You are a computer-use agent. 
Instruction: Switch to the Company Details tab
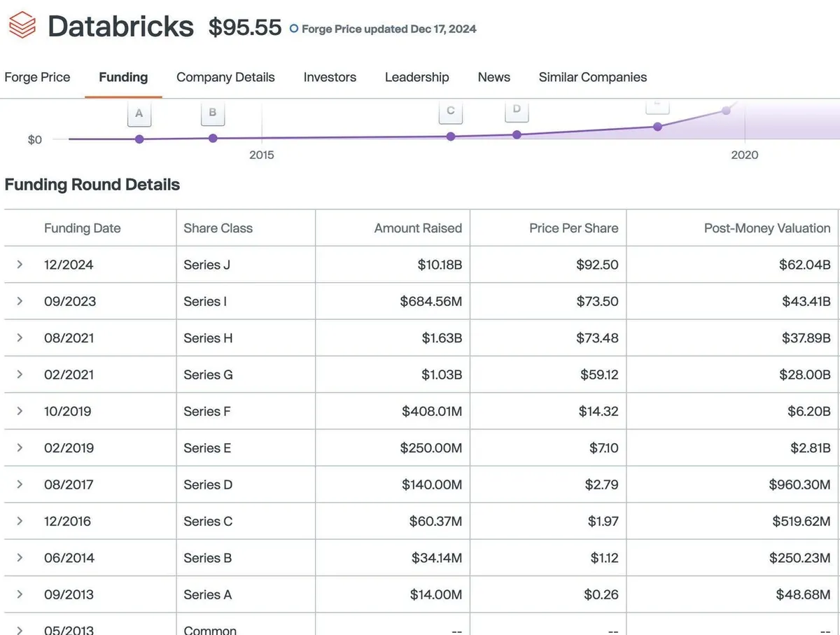pos(225,77)
